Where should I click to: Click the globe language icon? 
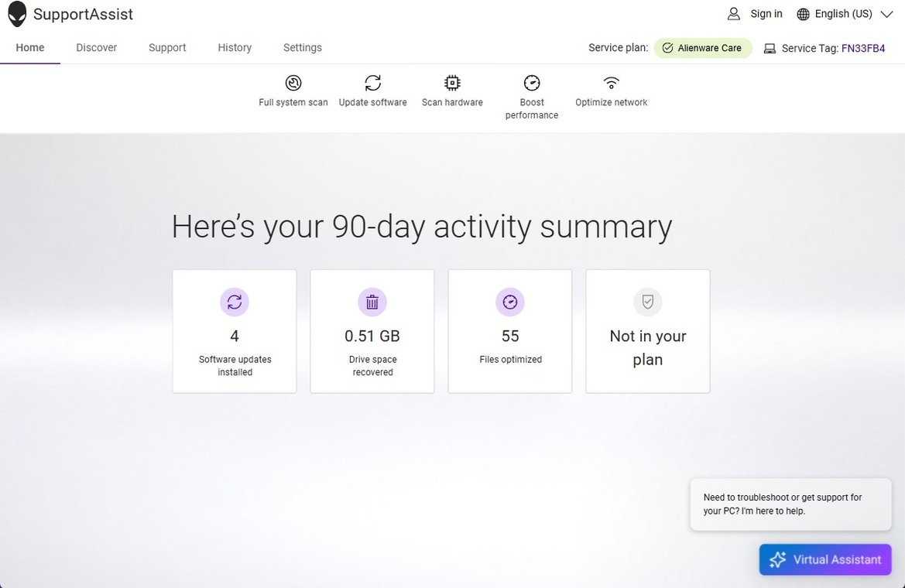803,14
